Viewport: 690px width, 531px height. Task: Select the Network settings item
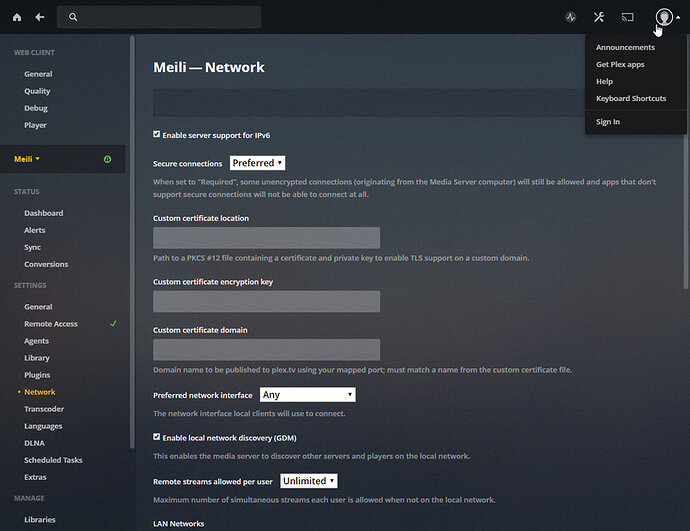[x=40, y=392]
